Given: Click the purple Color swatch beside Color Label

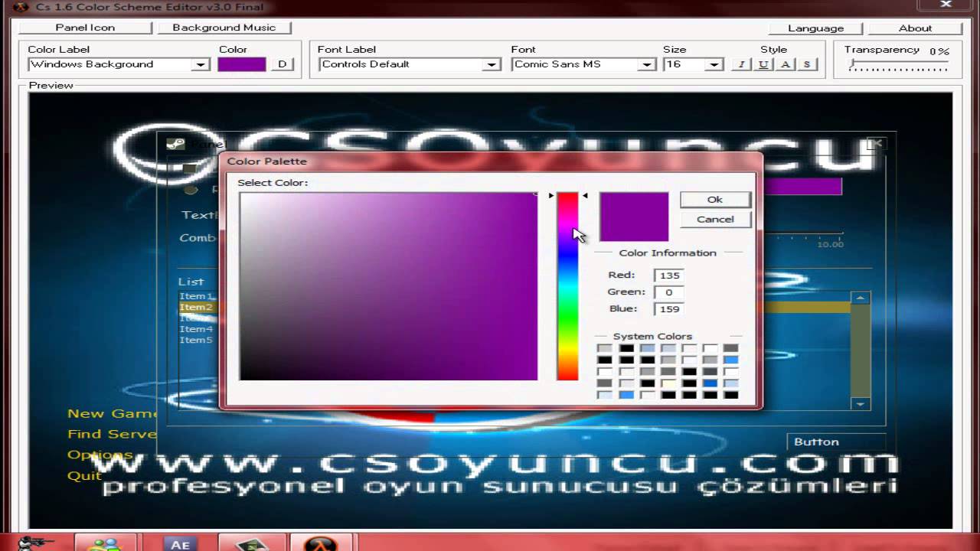Looking at the screenshot, I should 242,64.
